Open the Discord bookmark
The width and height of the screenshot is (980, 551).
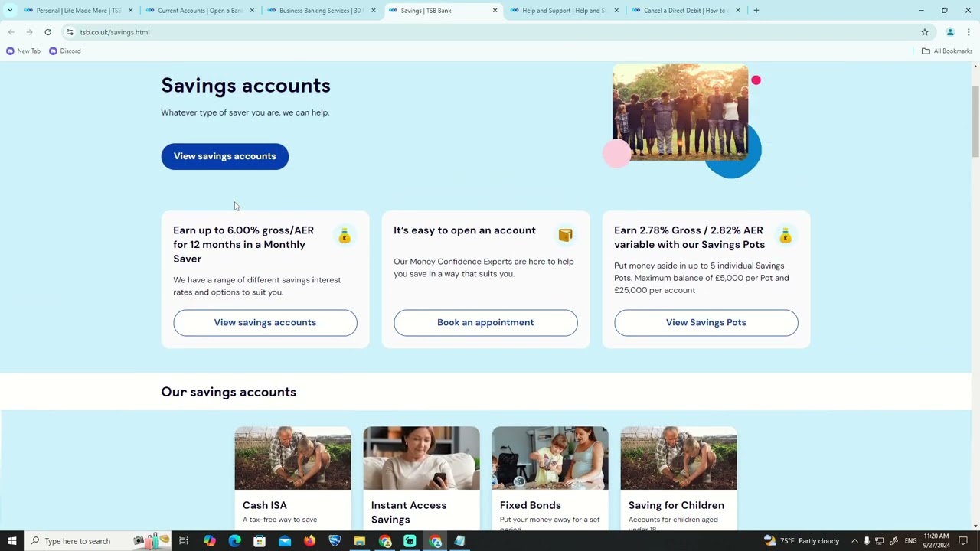(x=64, y=51)
